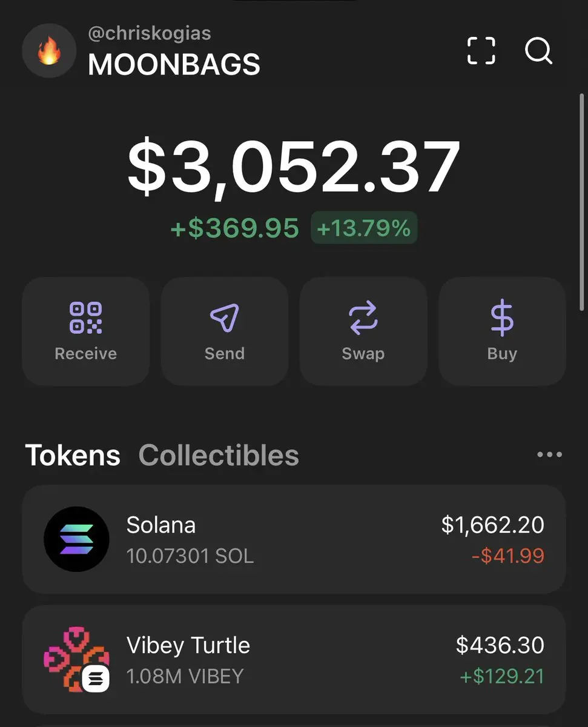Open the MOONBAGS wallet switcher

point(174,65)
